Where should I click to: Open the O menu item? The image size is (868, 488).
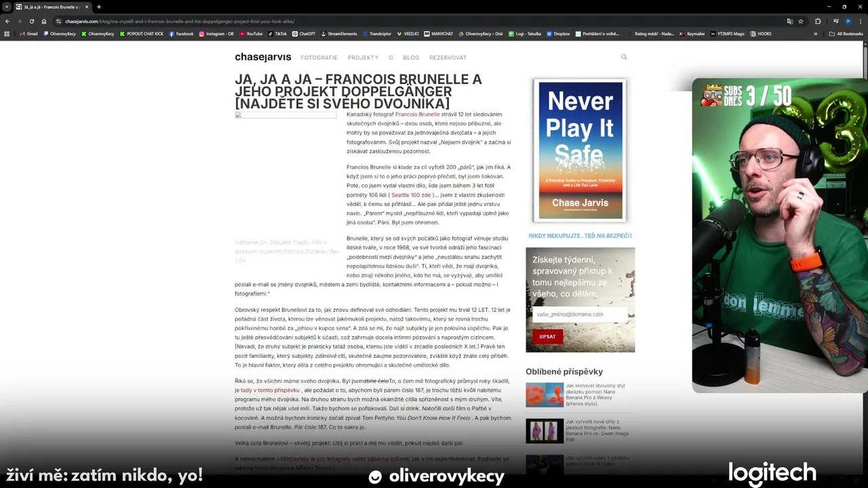pyautogui.click(x=391, y=58)
